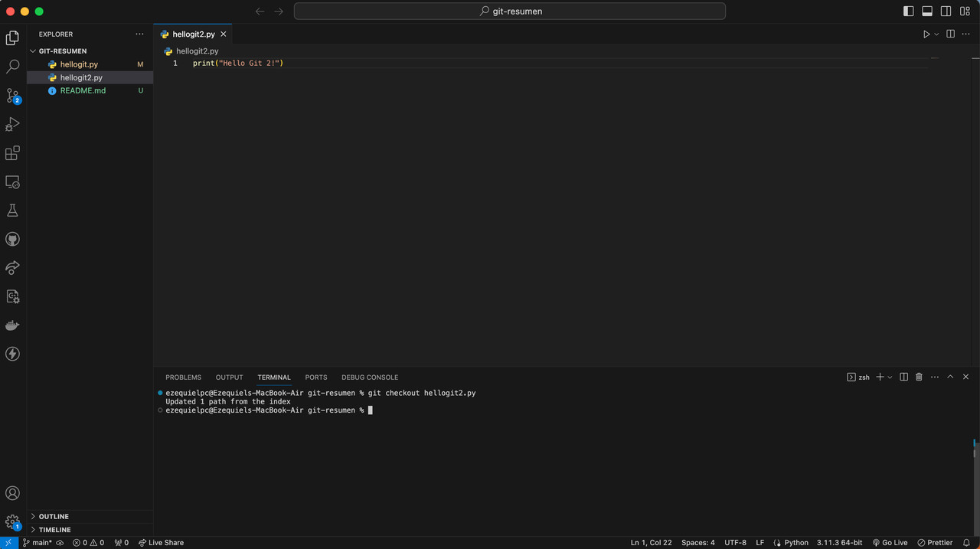
Task: Switch to the PROBLEMS panel tab
Action: [184, 377]
